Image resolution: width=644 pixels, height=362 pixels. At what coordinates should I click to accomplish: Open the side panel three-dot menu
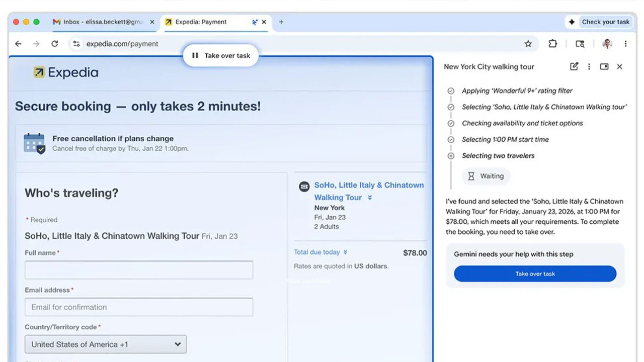[589, 66]
